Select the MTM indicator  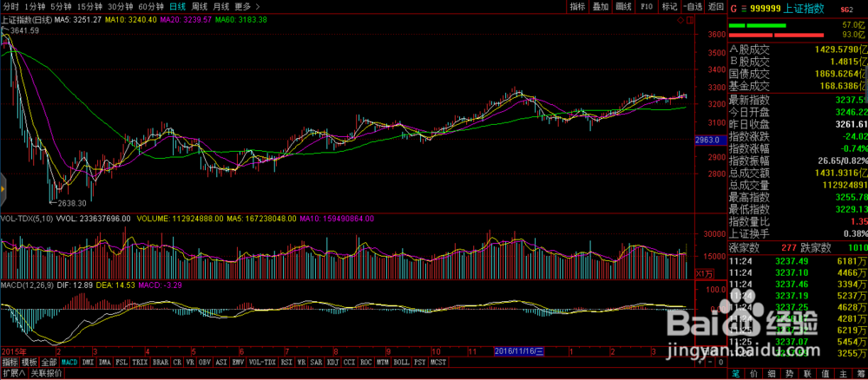383,363
